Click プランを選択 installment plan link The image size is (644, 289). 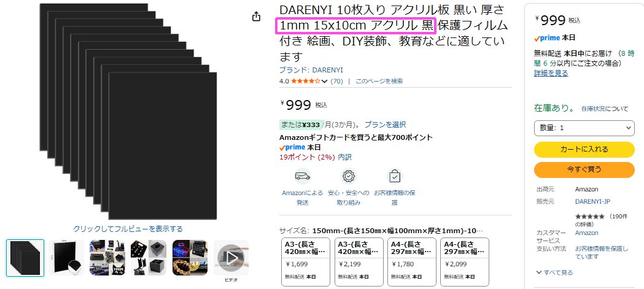coord(386,125)
